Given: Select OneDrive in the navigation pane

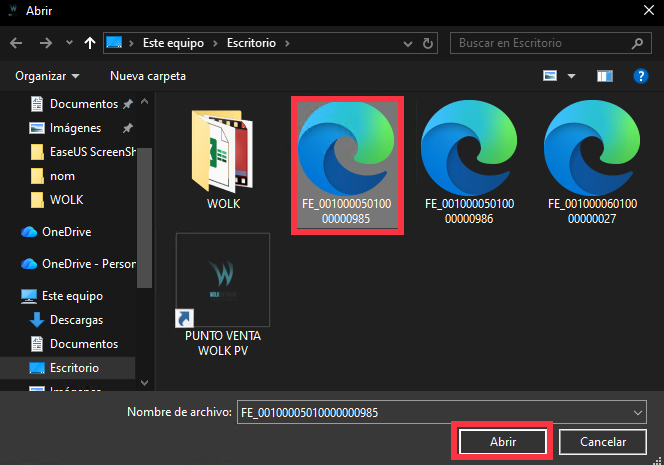Looking at the screenshot, I should pos(69,232).
